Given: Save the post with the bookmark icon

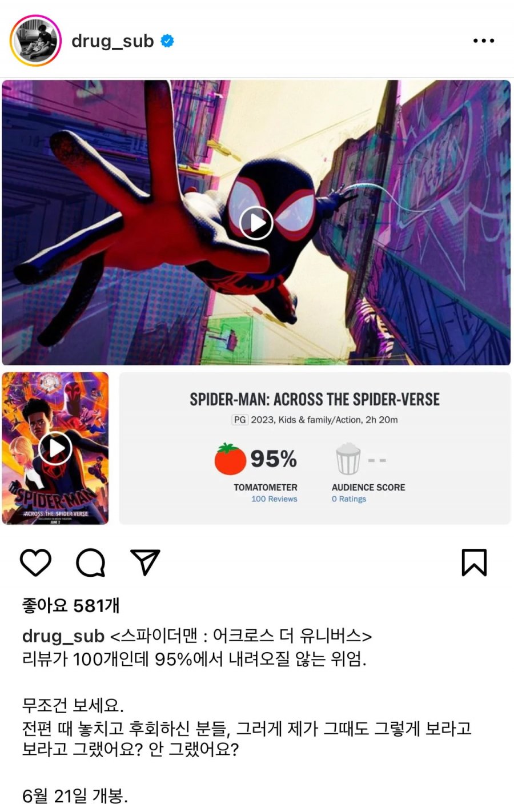Looking at the screenshot, I should (x=474, y=562).
